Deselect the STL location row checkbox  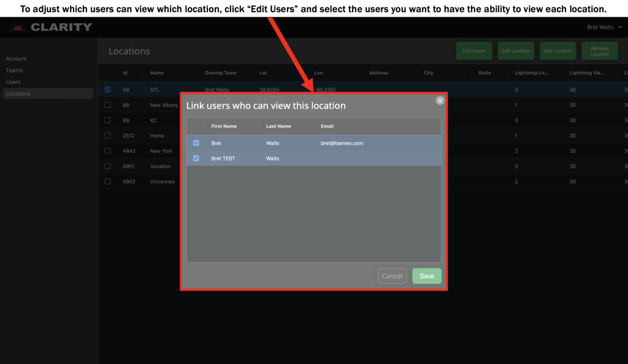(x=107, y=89)
